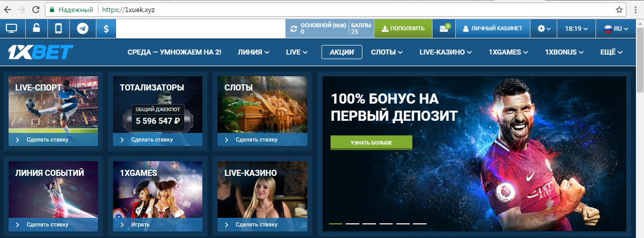Viewport: 644px width, 238px height.
Task: Bookmark page with the star icon
Action: 619,9
